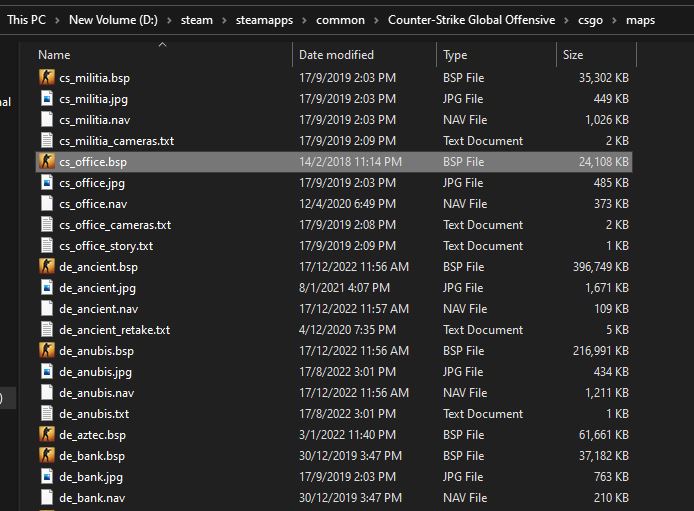This screenshot has width=694, height=511.
Task: Open dropdown arrow after This PC breadcrumb
Action: click(57, 20)
